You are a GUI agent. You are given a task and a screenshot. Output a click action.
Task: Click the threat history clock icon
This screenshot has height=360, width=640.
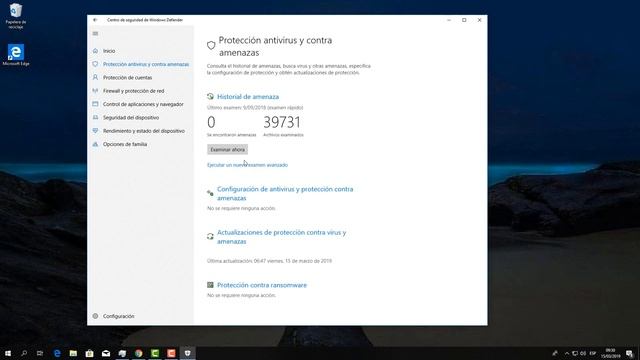click(x=210, y=97)
